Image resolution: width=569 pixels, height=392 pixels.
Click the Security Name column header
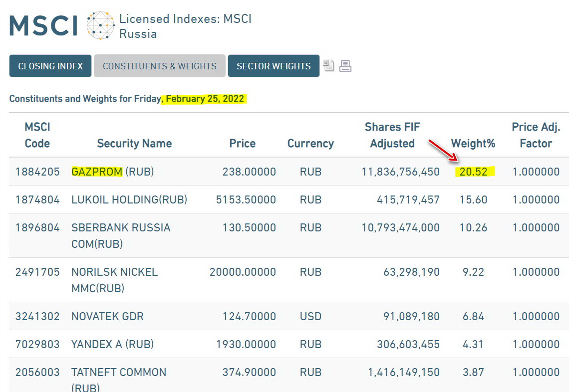(134, 144)
